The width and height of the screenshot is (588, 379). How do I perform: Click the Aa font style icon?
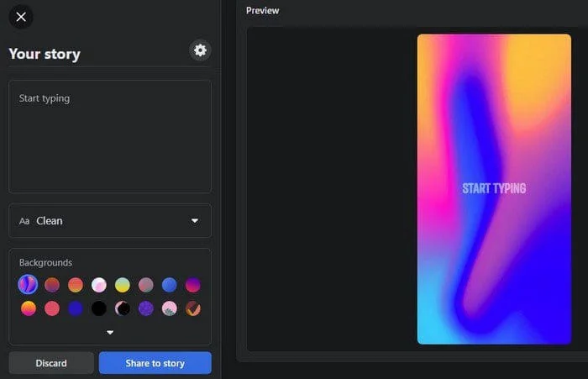coord(24,221)
